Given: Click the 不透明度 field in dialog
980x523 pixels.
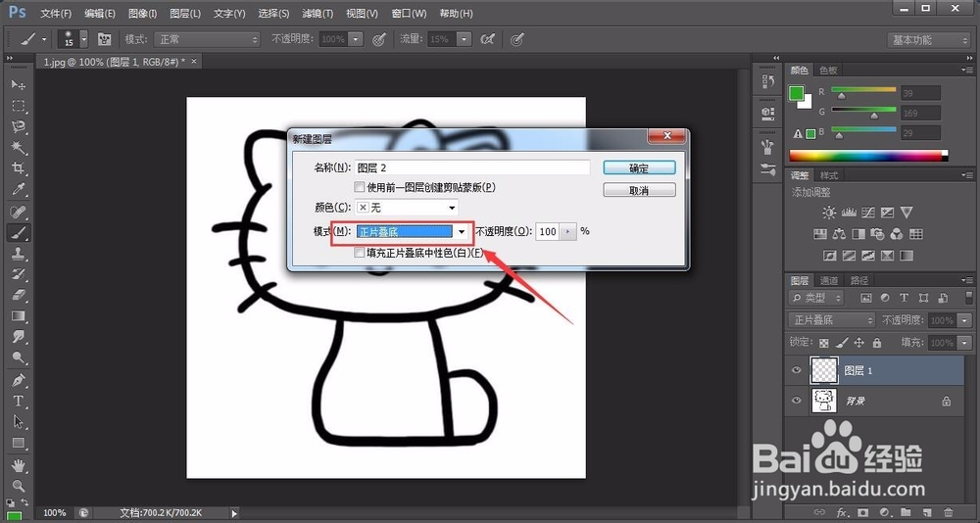Looking at the screenshot, I should tap(548, 231).
